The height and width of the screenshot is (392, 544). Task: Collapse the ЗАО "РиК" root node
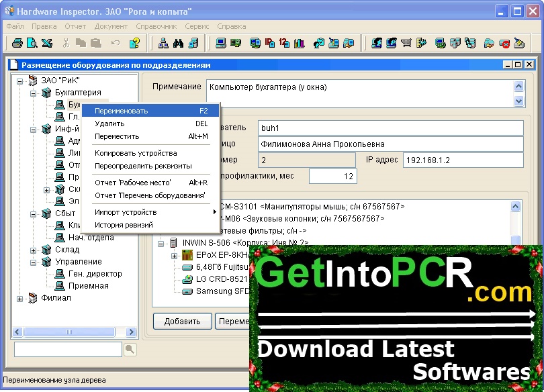[x=19, y=81]
